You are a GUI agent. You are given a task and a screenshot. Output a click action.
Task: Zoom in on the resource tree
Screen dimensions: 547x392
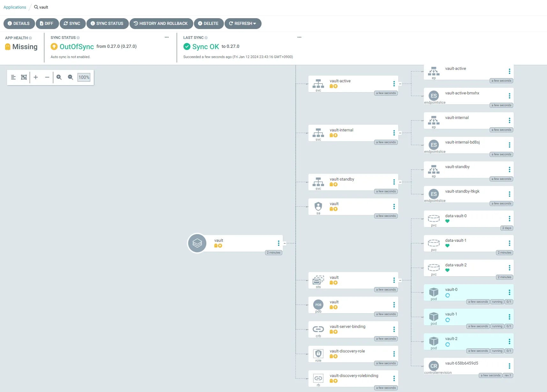[59, 77]
